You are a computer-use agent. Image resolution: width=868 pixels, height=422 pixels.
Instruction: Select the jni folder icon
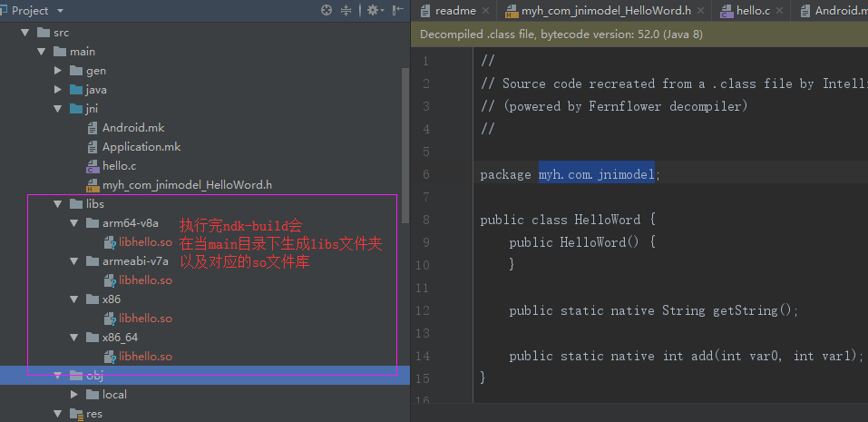click(x=76, y=108)
